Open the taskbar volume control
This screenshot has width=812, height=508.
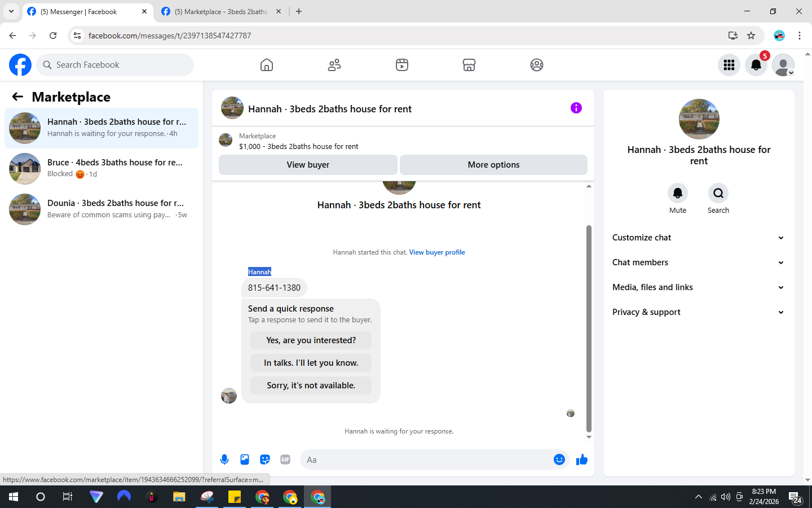[726, 497]
